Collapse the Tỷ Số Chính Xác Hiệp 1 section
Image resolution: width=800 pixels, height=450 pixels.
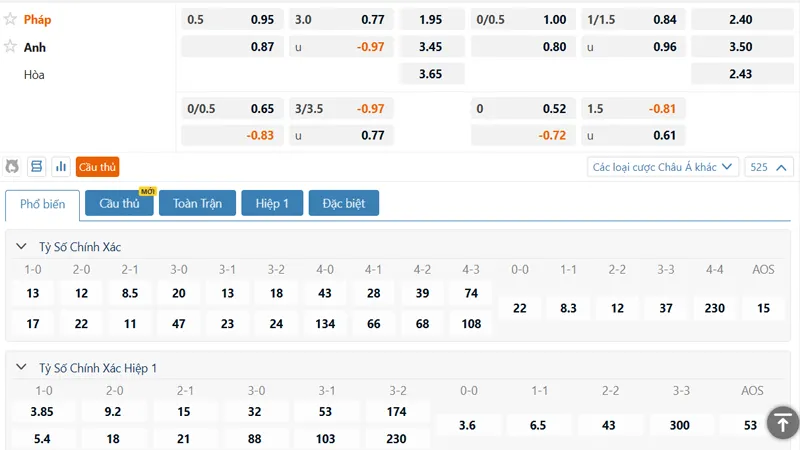pos(21,367)
